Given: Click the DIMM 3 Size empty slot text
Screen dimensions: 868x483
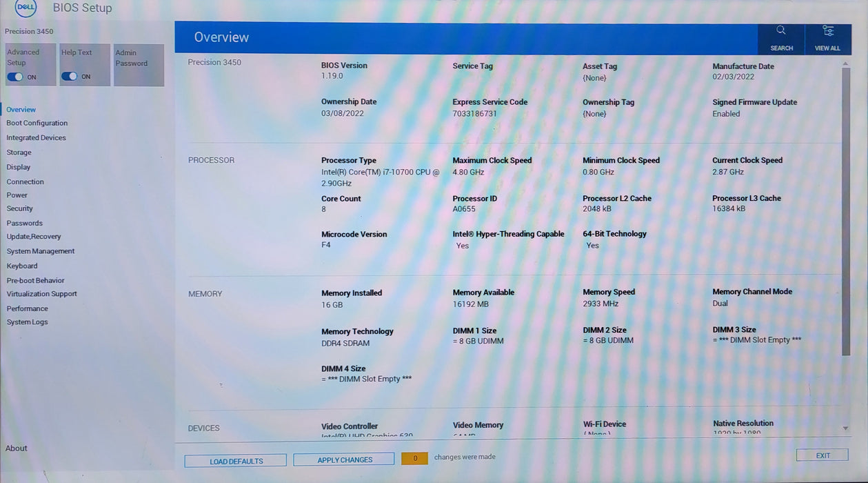Looking at the screenshot, I should 757,340.
